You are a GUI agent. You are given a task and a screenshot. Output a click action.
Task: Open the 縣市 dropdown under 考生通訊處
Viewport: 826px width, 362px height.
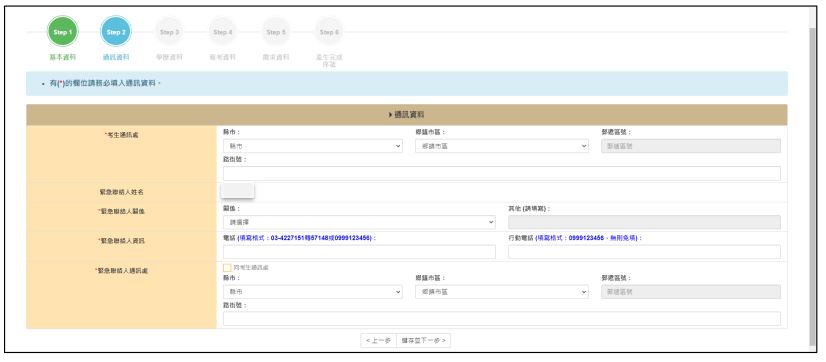pyautogui.click(x=313, y=146)
